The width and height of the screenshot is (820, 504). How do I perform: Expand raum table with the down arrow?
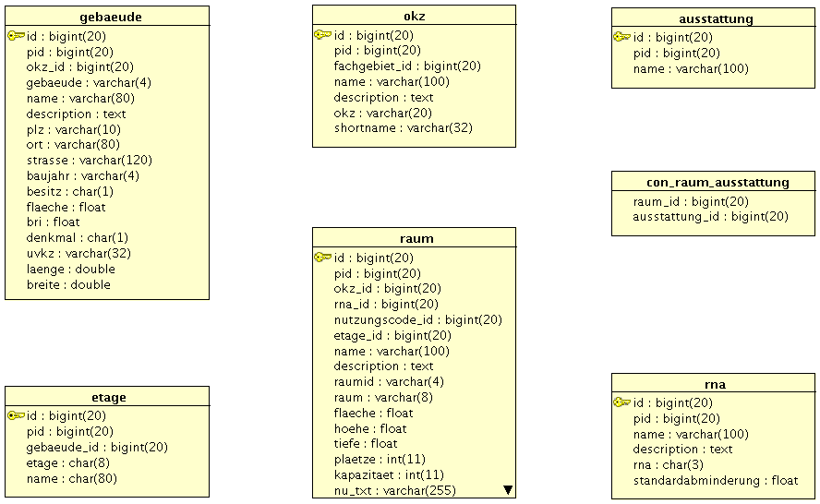(x=508, y=490)
